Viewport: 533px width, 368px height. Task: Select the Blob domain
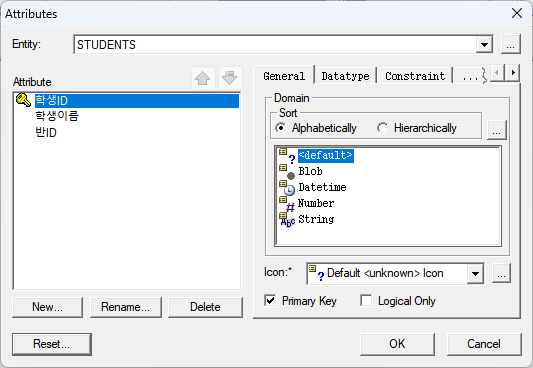pos(310,171)
